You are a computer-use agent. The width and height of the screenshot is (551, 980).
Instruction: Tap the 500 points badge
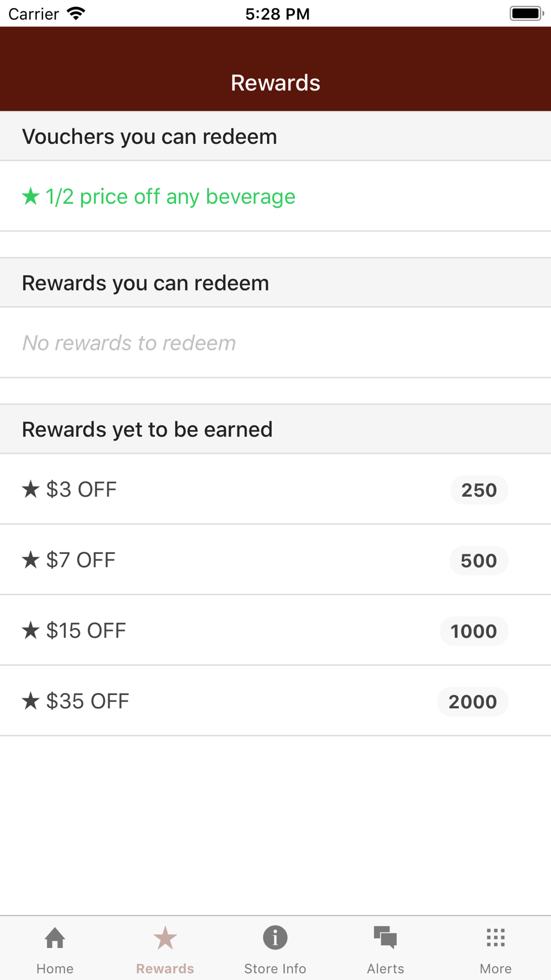479,561
